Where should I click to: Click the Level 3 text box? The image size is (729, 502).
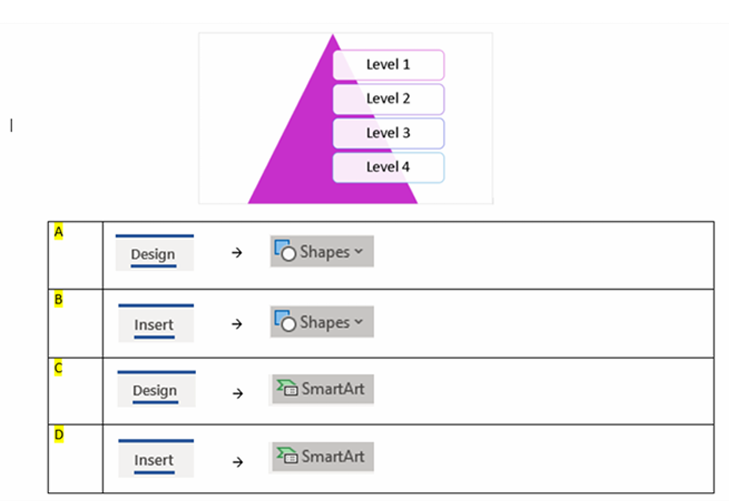point(388,133)
